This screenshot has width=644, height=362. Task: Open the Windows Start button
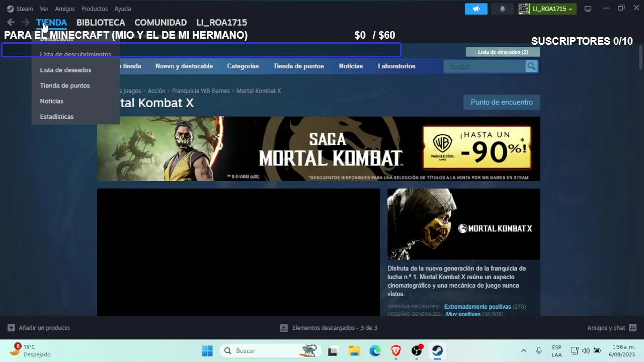click(207, 351)
